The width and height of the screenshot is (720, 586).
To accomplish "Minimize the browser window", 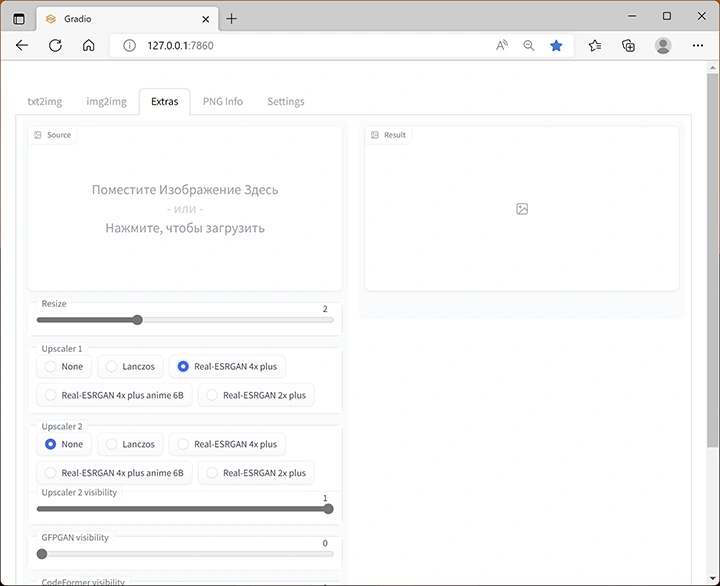I will pyautogui.click(x=632, y=16).
